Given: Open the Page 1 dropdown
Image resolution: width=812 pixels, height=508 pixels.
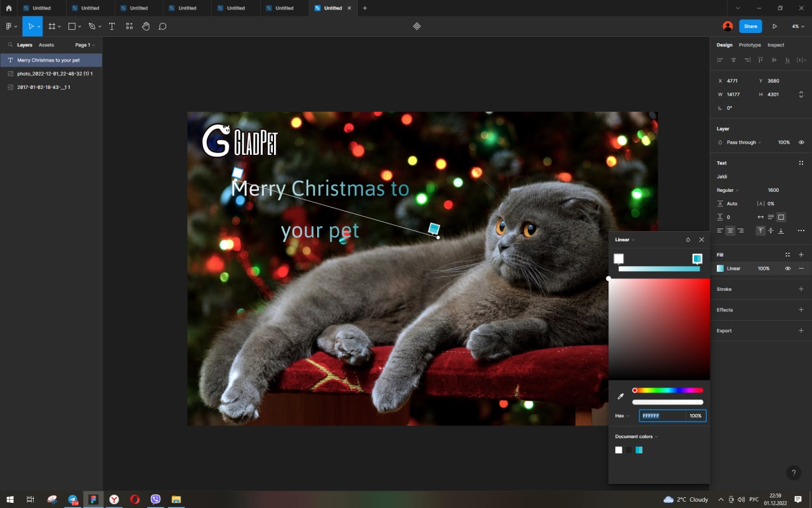Looking at the screenshot, I should [84, 45].
